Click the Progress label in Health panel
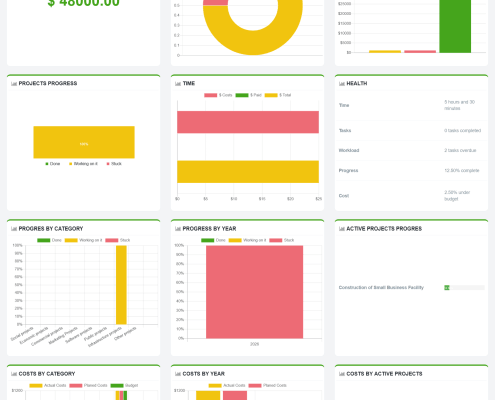The height and width of the screenshot is (400, 495). (x=348, y=170)
